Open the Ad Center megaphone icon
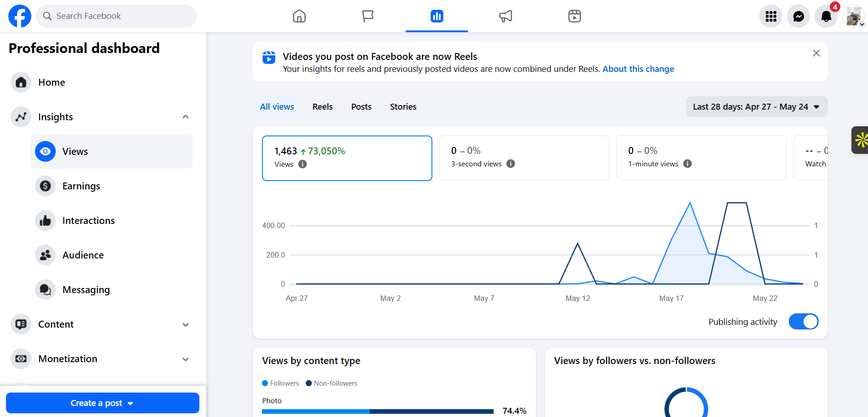868x417 pixels. (506, 16)
